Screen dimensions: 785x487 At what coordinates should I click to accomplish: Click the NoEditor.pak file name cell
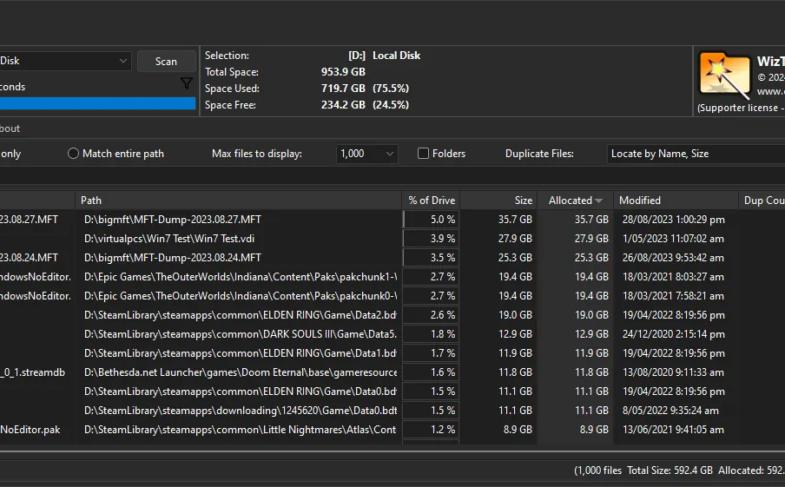click(30, 429)
